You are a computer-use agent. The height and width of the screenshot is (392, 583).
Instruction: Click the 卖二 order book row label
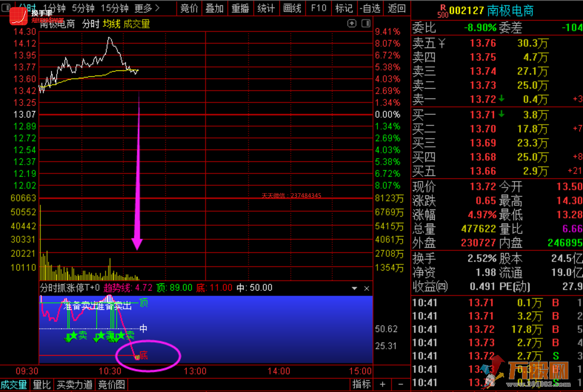click(x=424, y=86)
